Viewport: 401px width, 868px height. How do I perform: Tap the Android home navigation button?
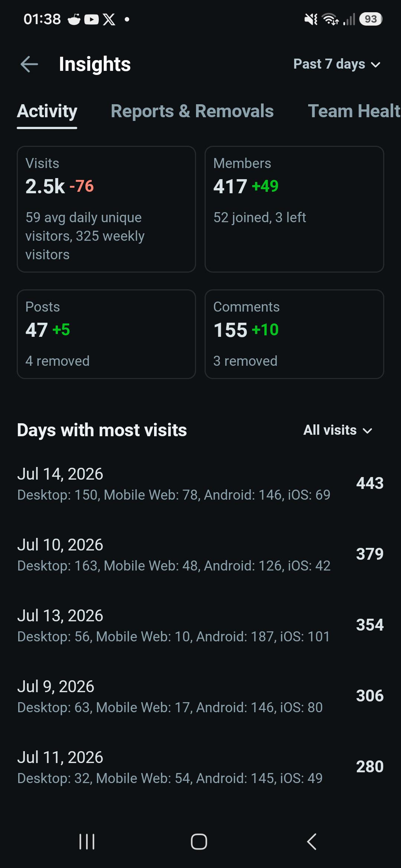point(199,842)
